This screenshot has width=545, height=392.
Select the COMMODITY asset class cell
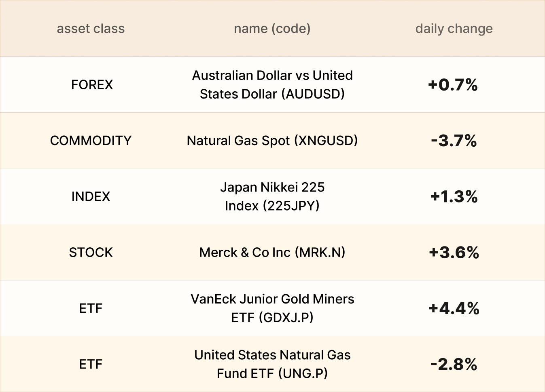(91, 141)
